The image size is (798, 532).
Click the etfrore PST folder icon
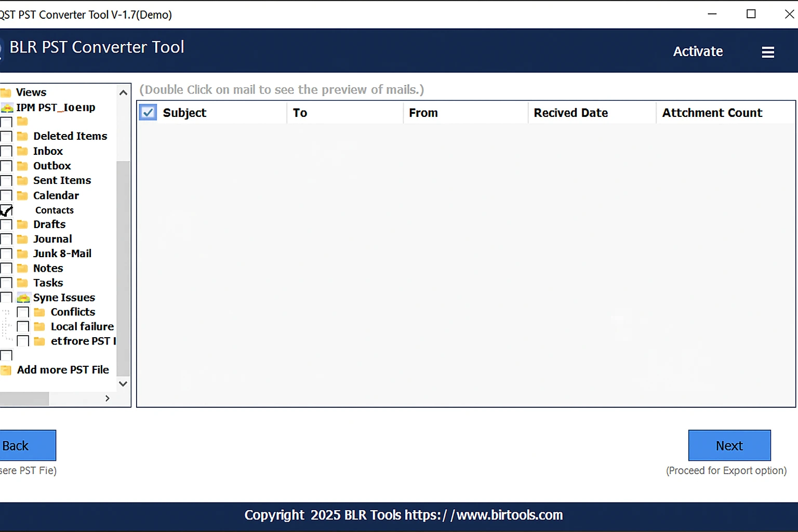39,341
